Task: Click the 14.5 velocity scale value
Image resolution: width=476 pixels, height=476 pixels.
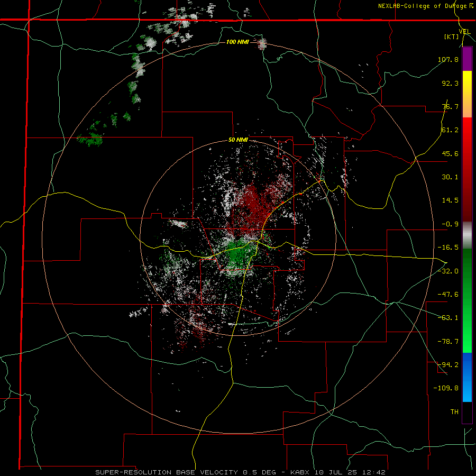Action: (450, 200)
